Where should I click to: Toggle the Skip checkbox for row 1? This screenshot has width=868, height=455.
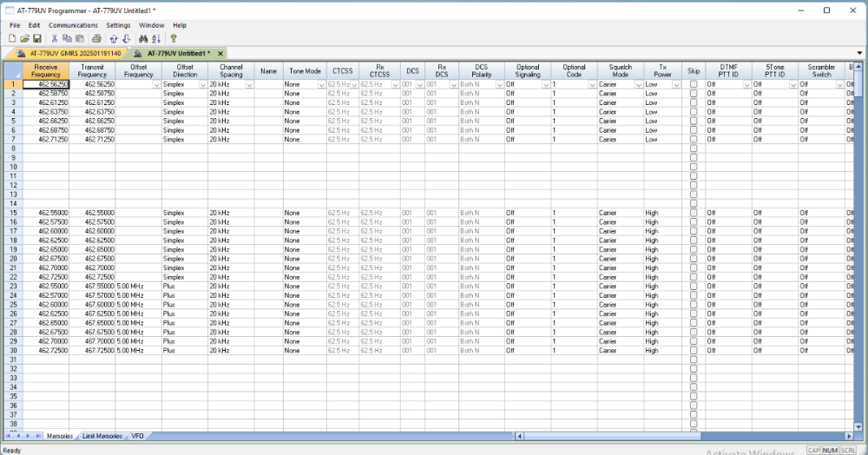point(693,85)
